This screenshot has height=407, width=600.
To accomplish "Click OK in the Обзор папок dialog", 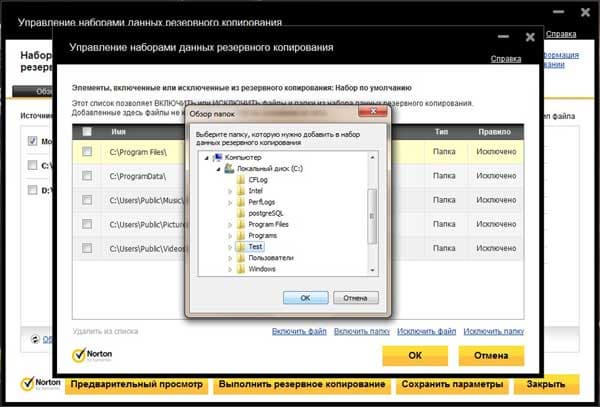I will click(x=305, y=298).
